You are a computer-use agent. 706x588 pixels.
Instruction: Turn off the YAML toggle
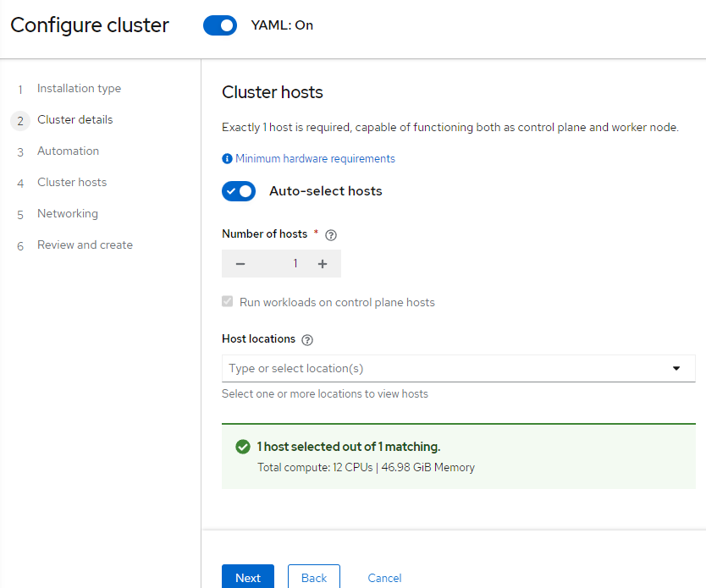coord(220,25)
